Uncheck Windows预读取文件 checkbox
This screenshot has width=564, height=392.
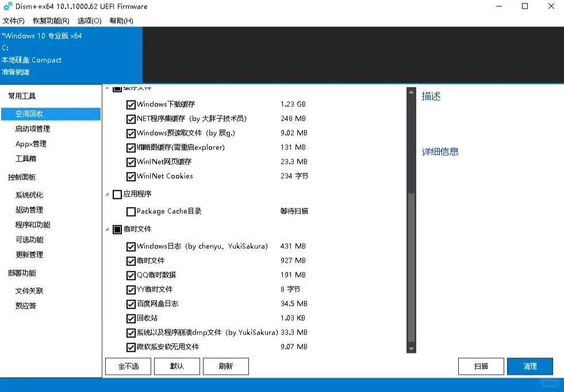click(131, 133)
